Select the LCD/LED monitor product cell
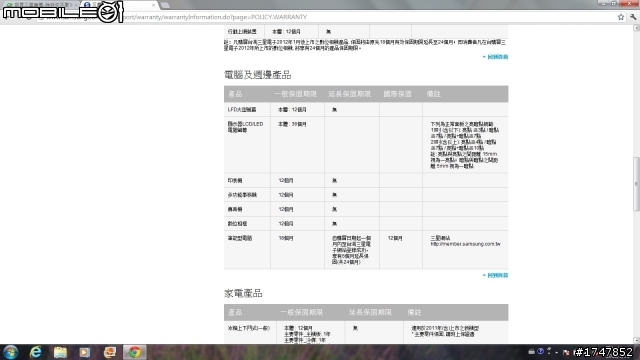 click(245, 127)
